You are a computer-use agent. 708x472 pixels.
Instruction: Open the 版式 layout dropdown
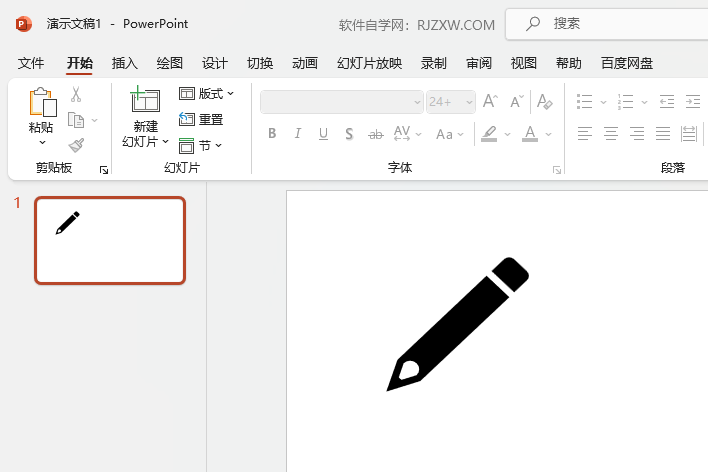[206, 93]
